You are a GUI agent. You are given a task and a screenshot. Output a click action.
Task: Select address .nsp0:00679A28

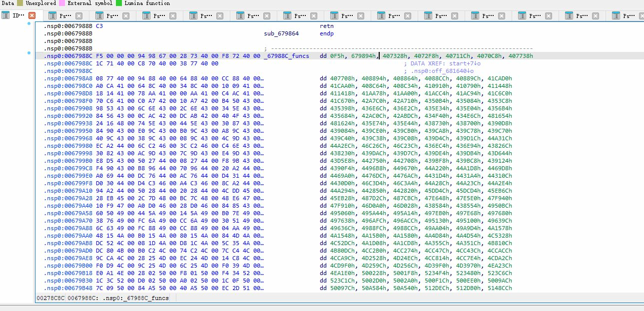click(67, 198)
